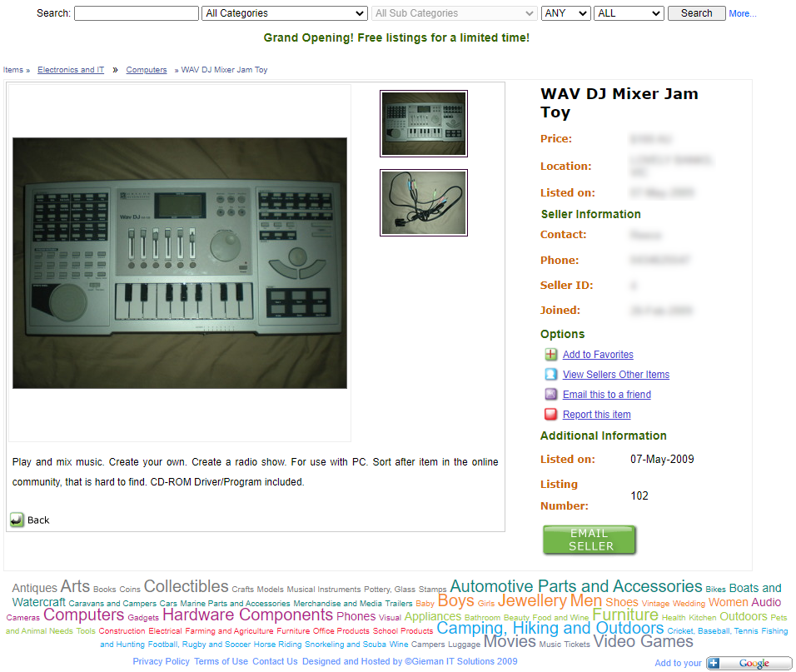Image resolution: width=796 pixels, height=672 pixels.
Task: Click the Search button
Action: [x=696, y=13]
